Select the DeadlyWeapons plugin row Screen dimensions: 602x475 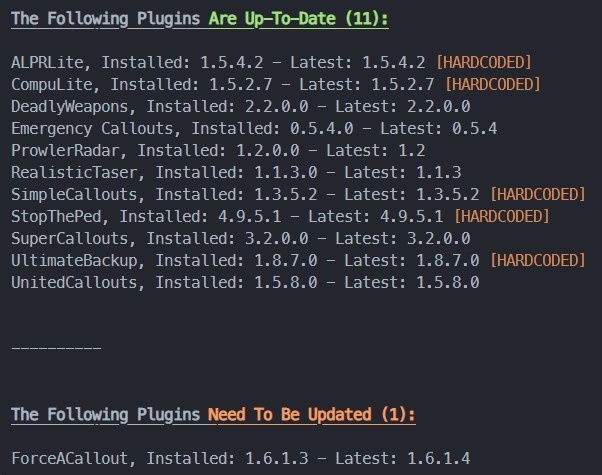tap(241, 107)
